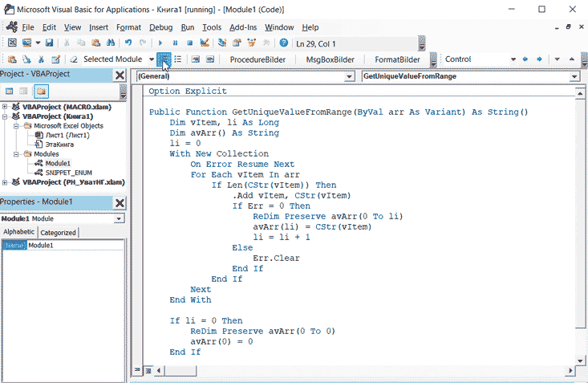Screen dimensions: 588x383
Task: Select SNIPPET_ENUM module
Action: click(69, 173)
